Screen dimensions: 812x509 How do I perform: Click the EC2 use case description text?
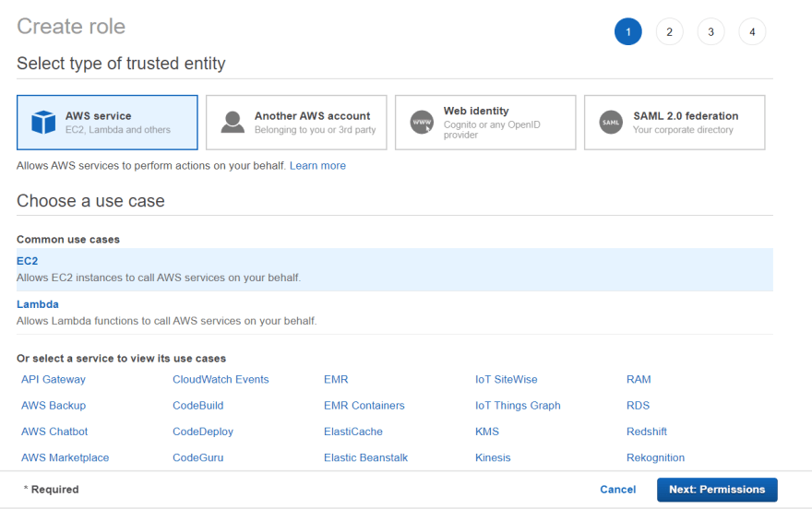(159, 278)
